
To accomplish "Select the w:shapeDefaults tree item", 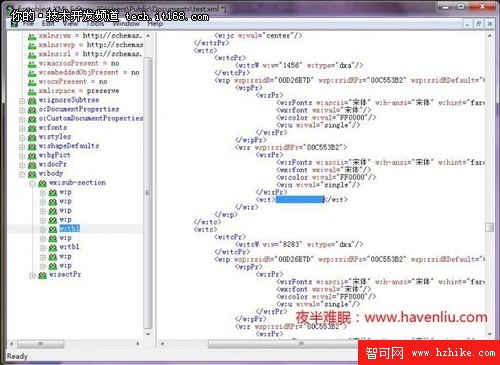I will click(69, 146).
